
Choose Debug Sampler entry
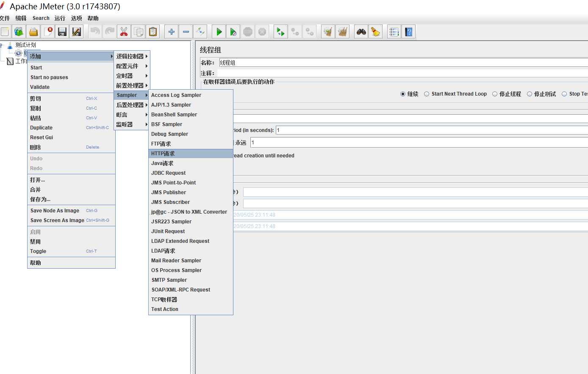coord(191,134)
